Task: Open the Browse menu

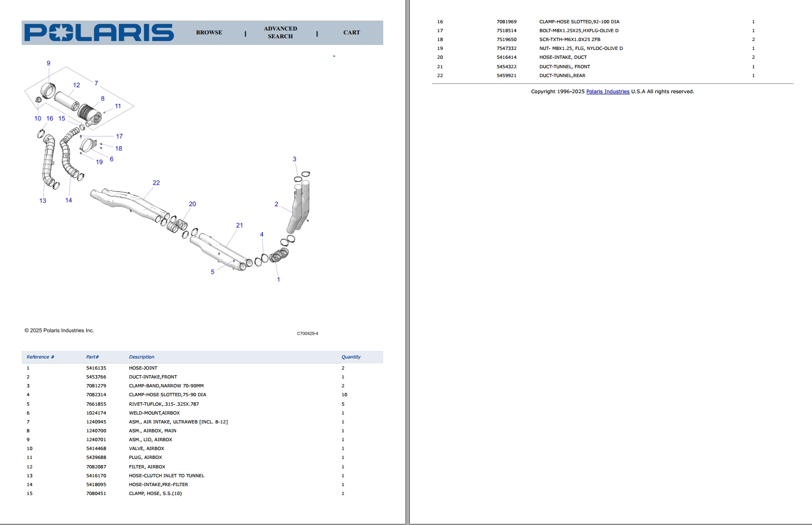Action: (208, 33)
